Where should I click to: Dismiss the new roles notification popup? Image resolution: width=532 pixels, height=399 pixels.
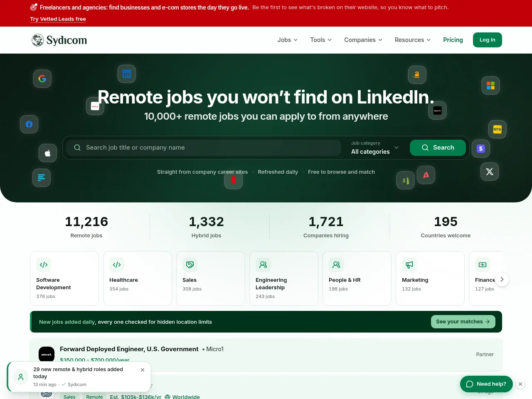(143, 370)
